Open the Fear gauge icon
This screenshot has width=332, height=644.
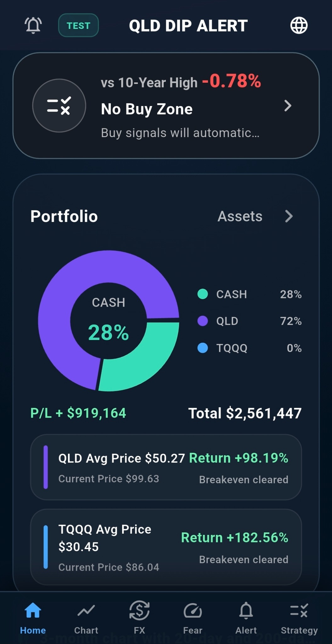pos(193,611)
